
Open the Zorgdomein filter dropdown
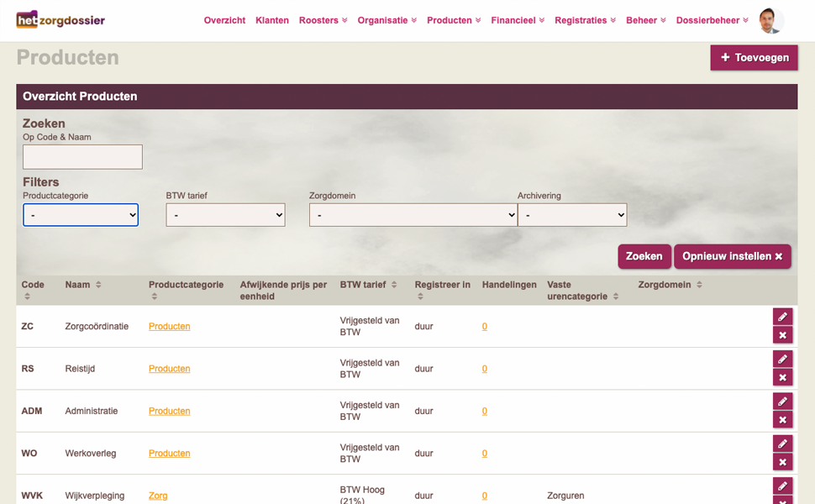click(x=413, y=215)
